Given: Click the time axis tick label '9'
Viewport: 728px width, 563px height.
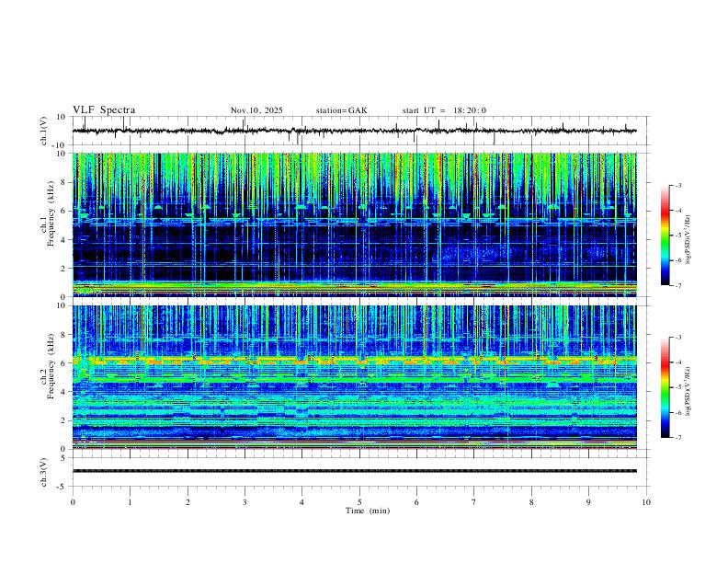Looking at the screenshot, I should point(588,502).
